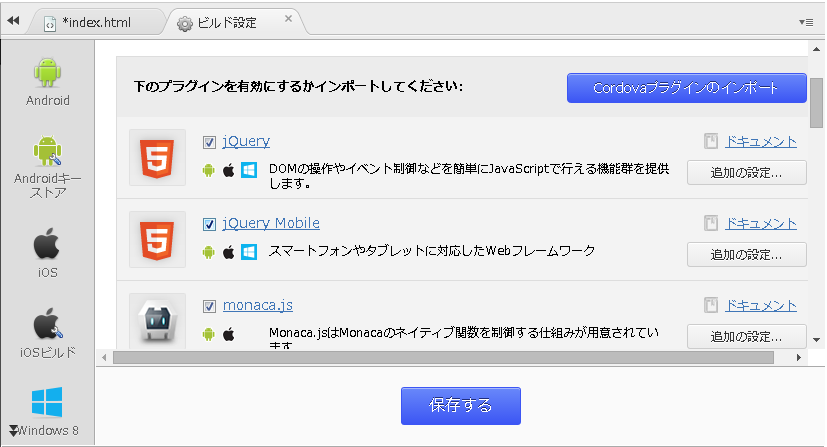This screenshot has width=827, height=447.
Task: Open 追加の設定 for monaca.js
Action: (x=746, y=336)
